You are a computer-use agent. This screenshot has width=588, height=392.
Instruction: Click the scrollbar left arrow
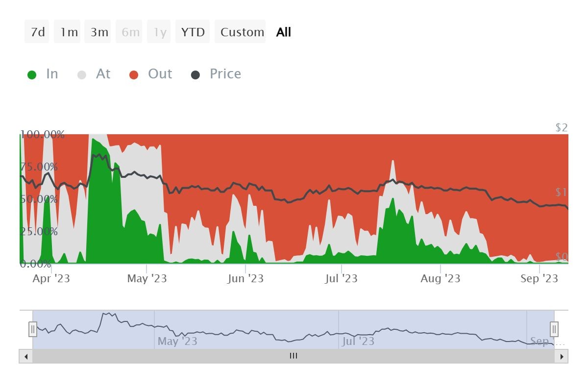coord(26,356)
